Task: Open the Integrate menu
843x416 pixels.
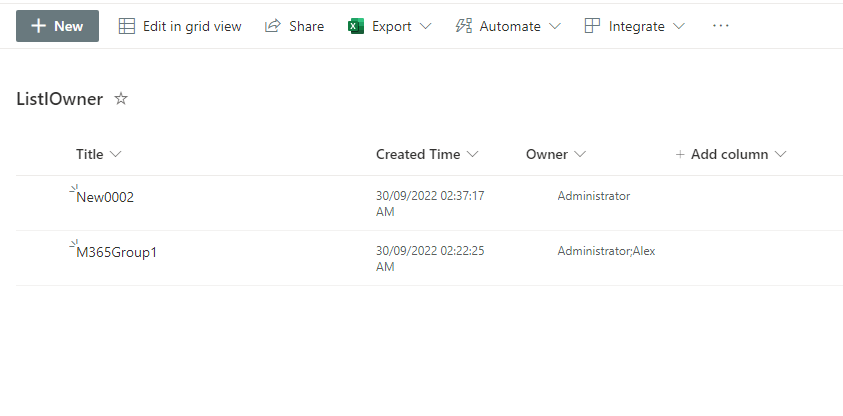Action: pos(634,26)
